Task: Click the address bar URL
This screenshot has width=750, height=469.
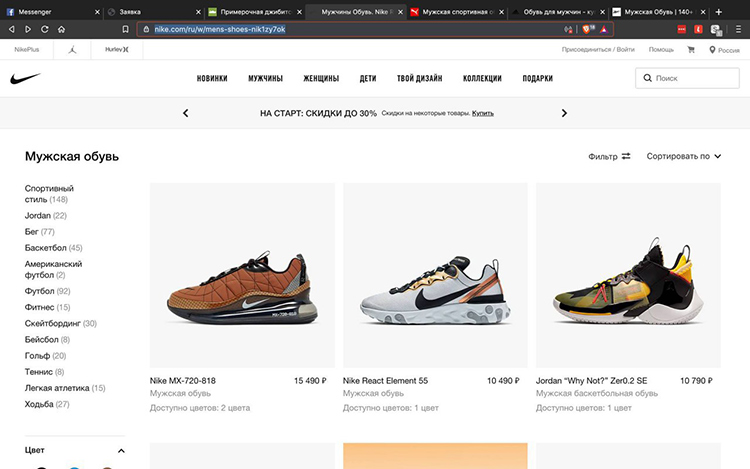Action: click(x=220, y=29)
